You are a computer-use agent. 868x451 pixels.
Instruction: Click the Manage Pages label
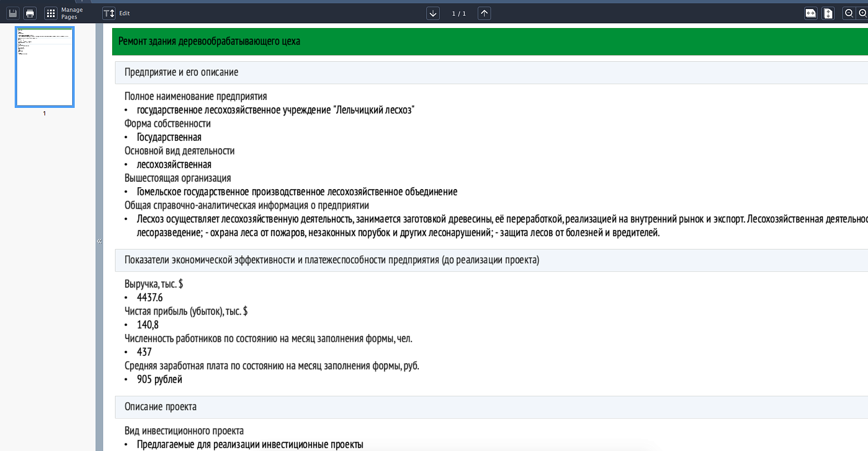pos(72,13)
